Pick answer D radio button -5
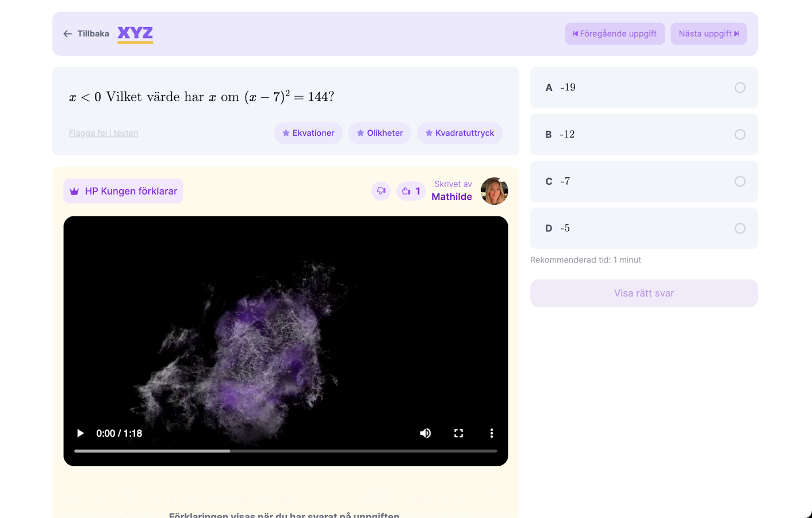 click(x=740, y=228)
